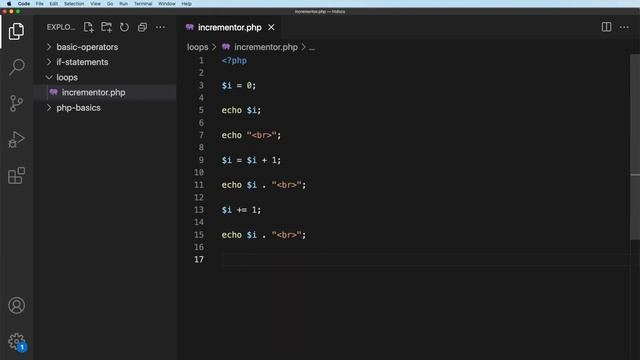This screenshot has height=360, width=640.
Task: Open the Edit menu
Action: point(53,4)
